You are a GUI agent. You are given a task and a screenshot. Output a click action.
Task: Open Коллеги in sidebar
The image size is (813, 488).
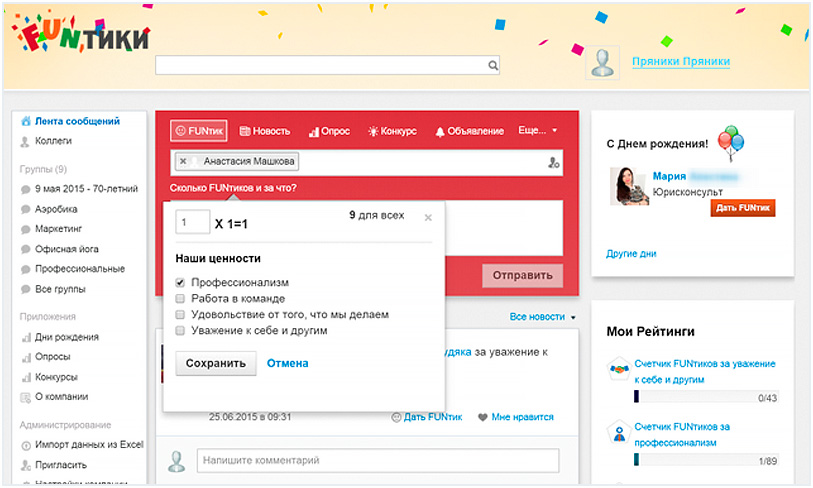[x=53, y=141]
